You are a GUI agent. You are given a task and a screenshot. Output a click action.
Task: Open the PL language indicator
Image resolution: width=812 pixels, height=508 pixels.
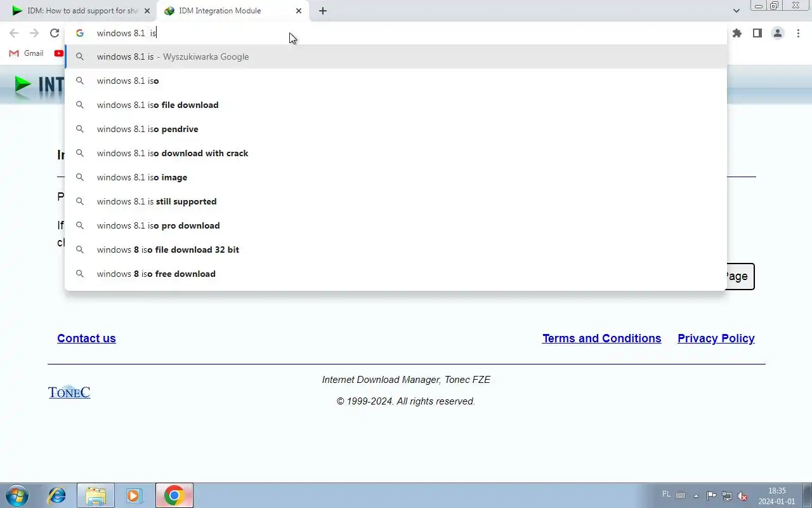[x=666, y=494]
